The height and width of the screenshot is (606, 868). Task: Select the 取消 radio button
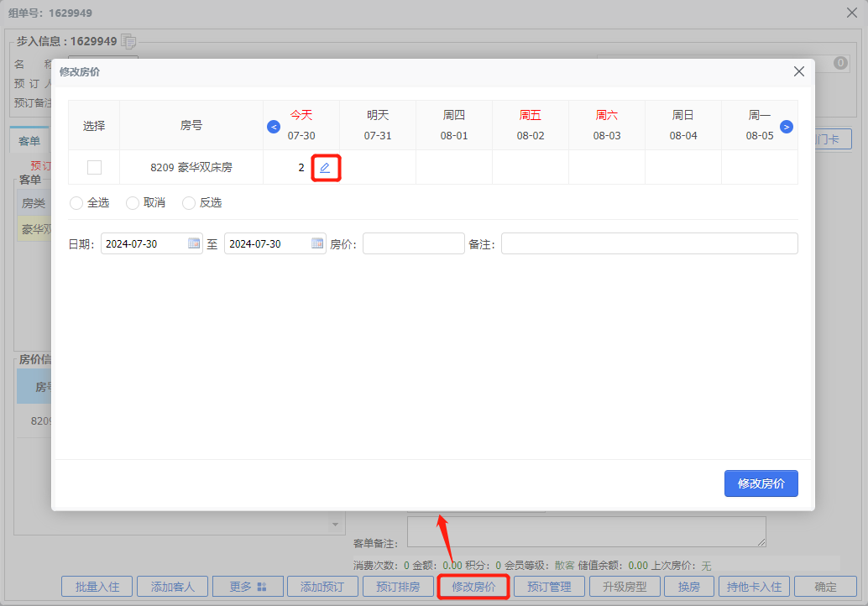point(133,203)
